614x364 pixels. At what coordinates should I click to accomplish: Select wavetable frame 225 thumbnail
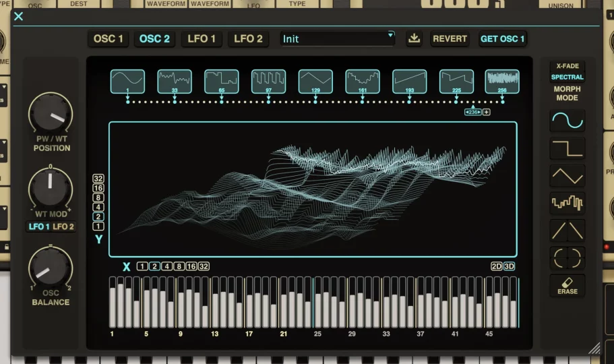(x=456, y=82)
